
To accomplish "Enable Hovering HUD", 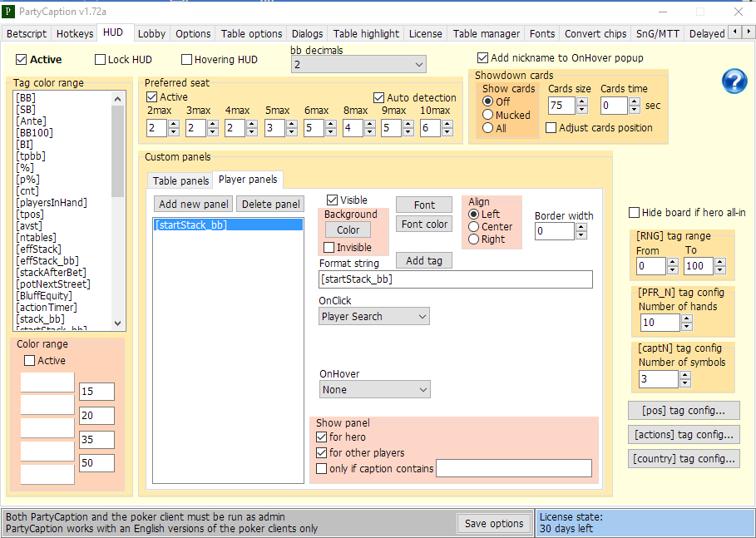I will 186,59.
